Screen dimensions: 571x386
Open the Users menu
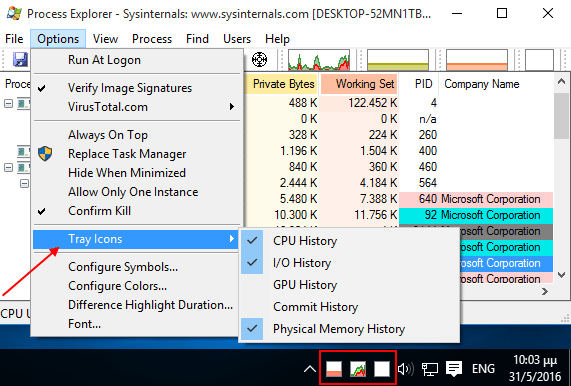pyautogui.click(x=237, y=39)
